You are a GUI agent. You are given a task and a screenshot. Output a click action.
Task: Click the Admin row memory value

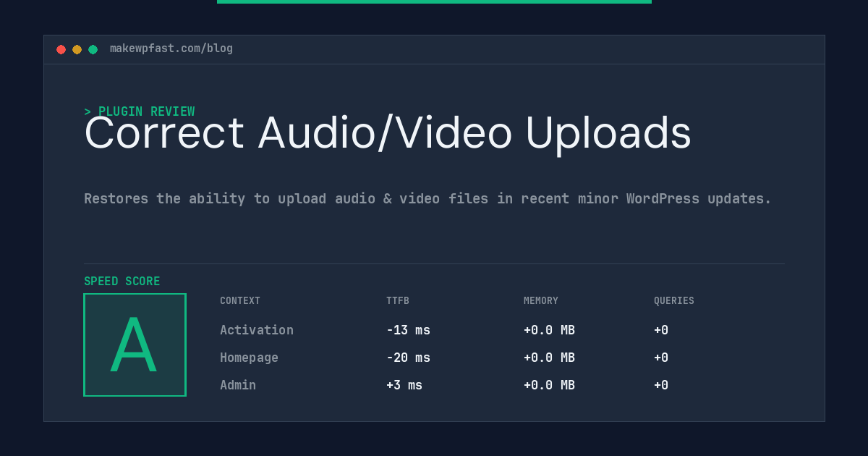(549, 385)
